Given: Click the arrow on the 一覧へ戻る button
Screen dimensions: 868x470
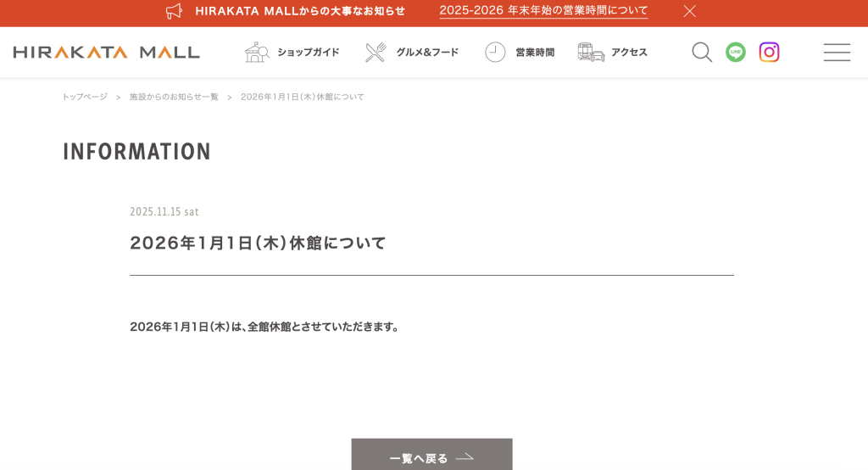Looking at the screenshot, I should pos(465,457).
